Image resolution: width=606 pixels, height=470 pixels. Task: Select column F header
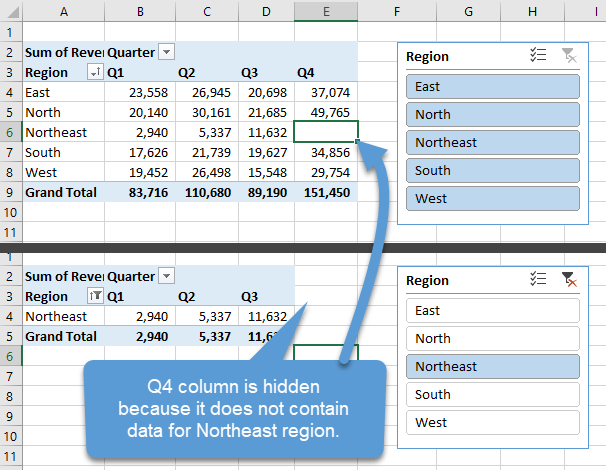pos(397,10)
